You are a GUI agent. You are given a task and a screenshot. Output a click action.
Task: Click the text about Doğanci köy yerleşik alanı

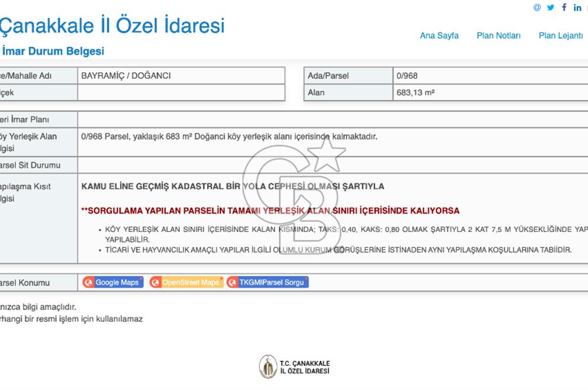pos(229,137)
